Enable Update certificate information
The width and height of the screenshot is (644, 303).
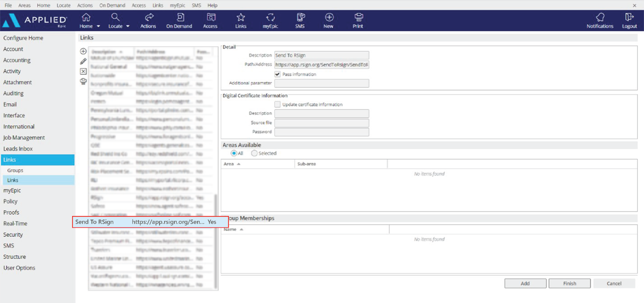pyautogui.click(x=278, y=104)
